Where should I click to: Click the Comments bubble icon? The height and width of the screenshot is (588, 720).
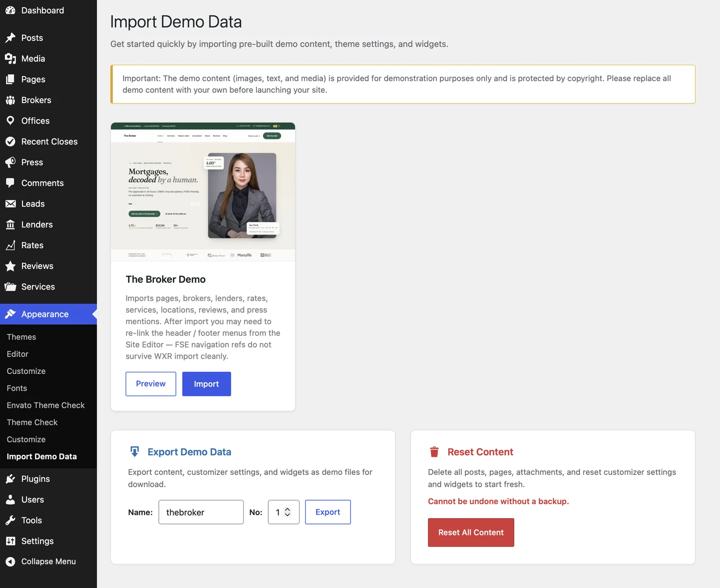10,183
